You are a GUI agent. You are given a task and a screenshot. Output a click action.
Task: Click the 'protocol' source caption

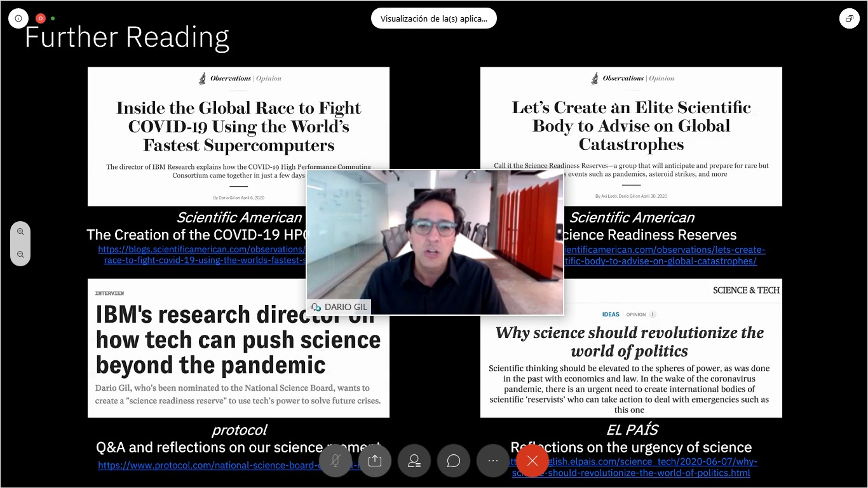point(239,430)
